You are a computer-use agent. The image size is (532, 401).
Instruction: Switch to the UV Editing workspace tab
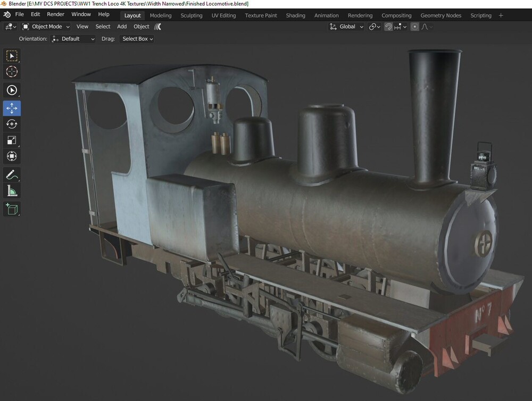(223, 15)
